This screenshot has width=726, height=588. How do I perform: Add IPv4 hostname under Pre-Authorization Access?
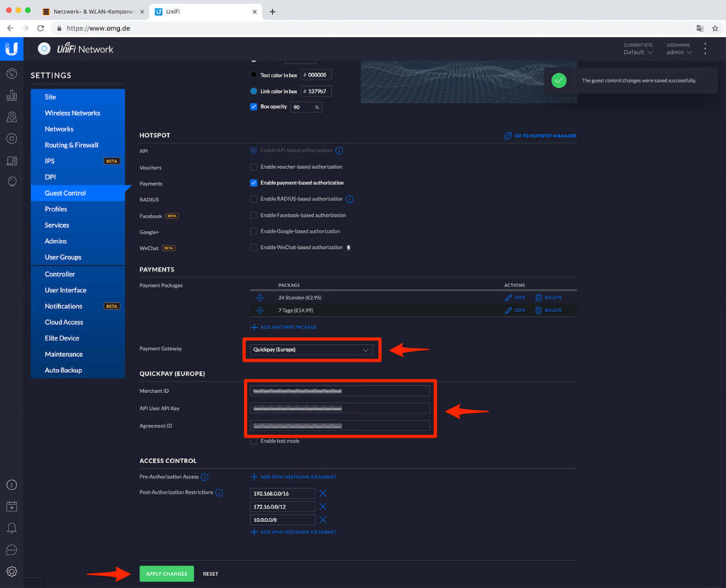(294, 477)
